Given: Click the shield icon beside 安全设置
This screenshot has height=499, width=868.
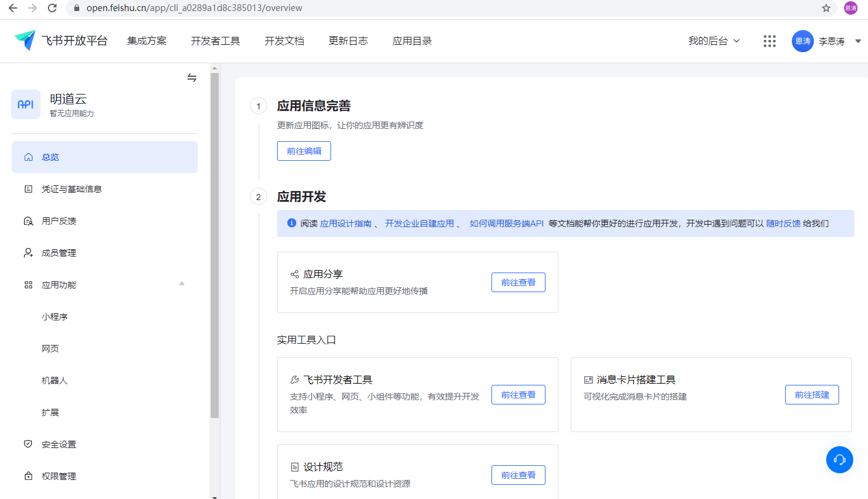Looking at the screenshot, I should click(28, 444).
